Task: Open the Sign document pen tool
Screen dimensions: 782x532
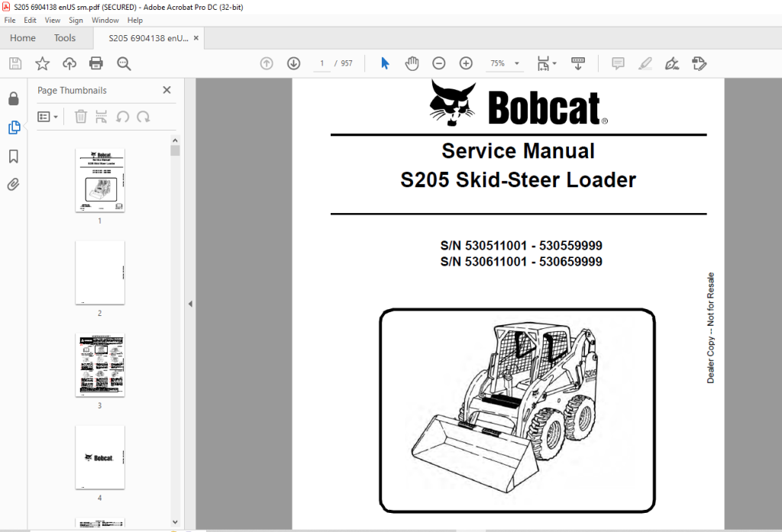Action: 672,63
